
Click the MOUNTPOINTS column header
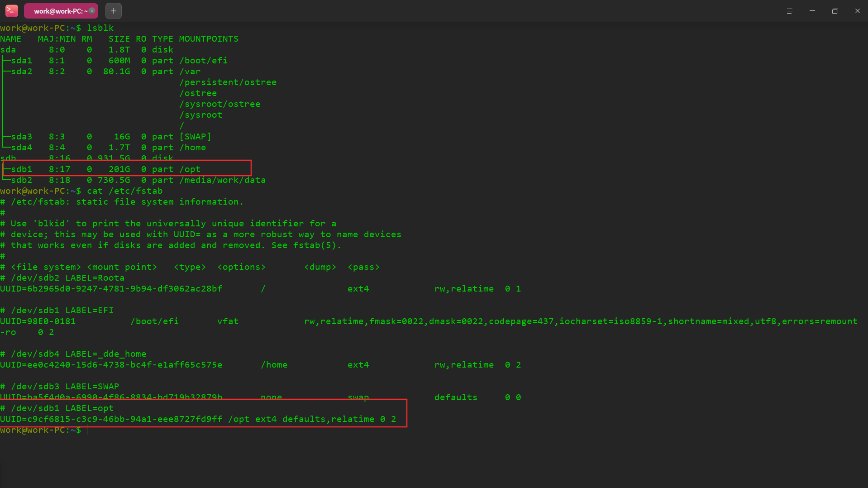coord(209,39)
